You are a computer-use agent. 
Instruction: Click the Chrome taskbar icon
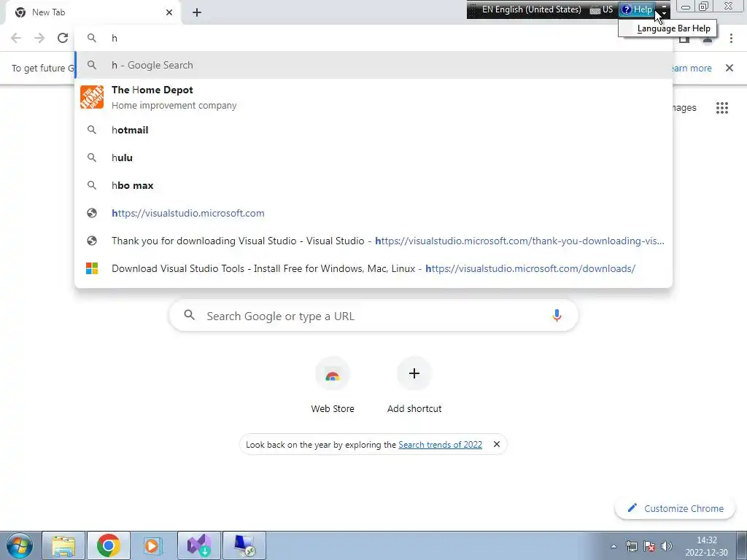point(109,545)
